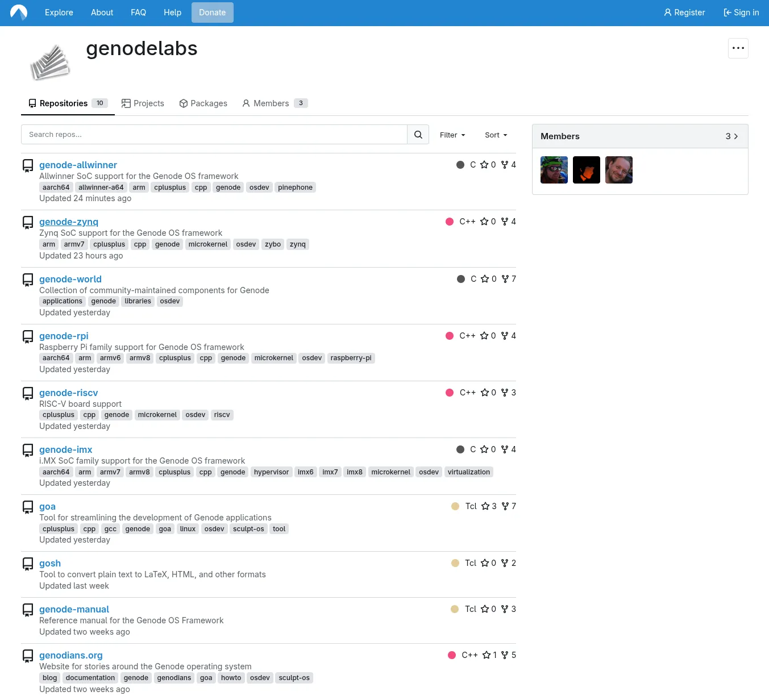Image resolution: width=769 pixels, height=700 pixels.
Task: Click the magnifier search button
Action: pyautogui.click(x=418, y=135)
